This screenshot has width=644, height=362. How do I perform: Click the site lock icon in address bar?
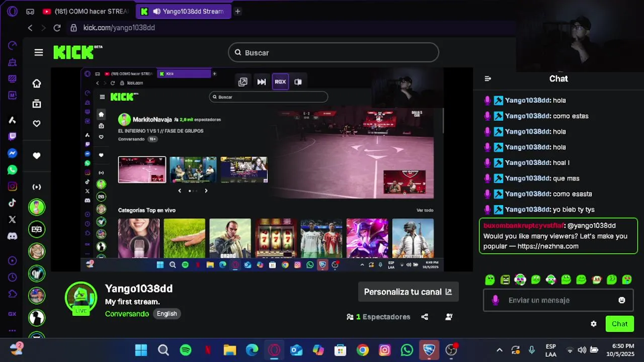73,28
